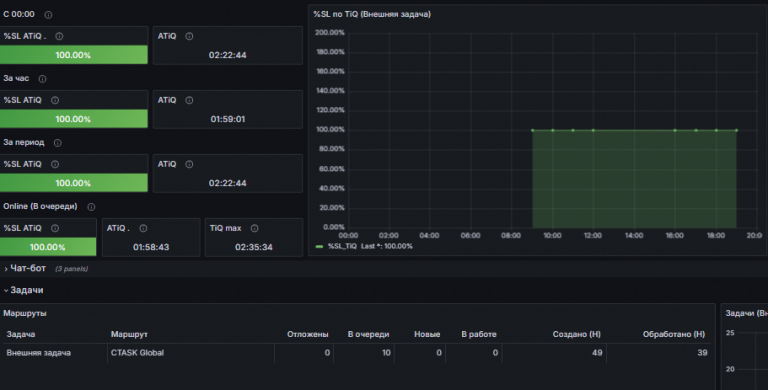The height and width of the screenshot is (390, 768).
Task: Sort table by Маршрут column header
Action: pos(129,334)
